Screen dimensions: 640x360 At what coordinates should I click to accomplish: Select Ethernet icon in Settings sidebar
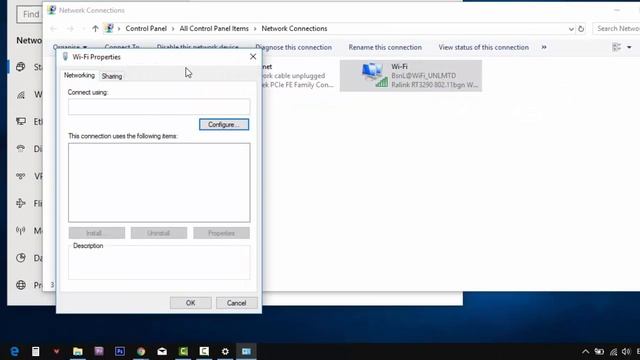click(x=21, y=121)
